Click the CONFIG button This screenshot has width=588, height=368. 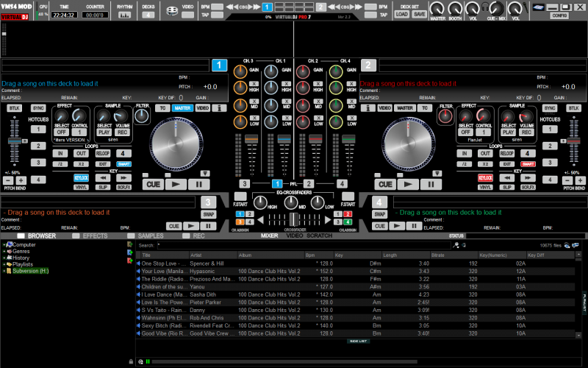click(x=559, y=15)
